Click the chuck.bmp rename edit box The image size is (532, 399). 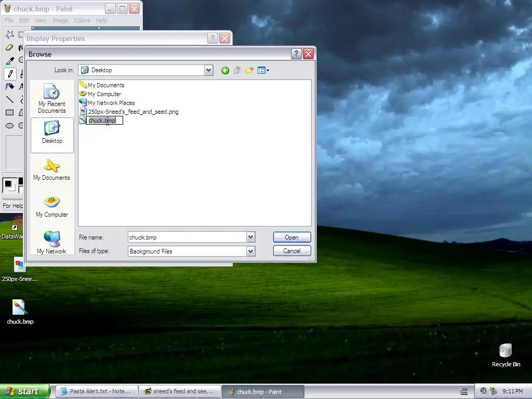tap(104, 121)
